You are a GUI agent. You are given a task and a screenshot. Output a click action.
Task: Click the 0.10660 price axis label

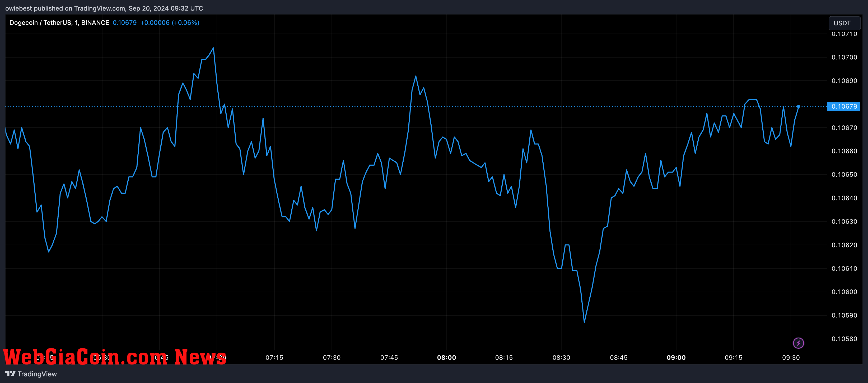[844, 151]
